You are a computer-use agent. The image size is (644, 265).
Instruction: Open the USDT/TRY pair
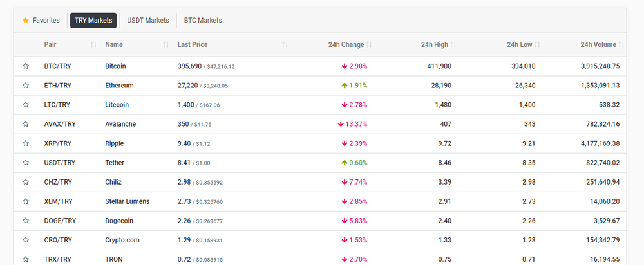(x=59, y=163)
